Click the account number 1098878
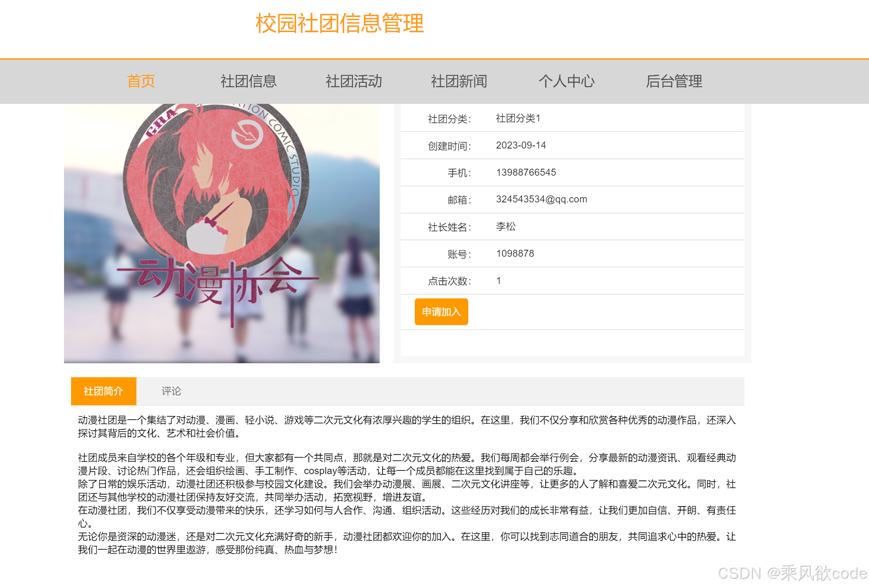 click(x=515, y=253)
